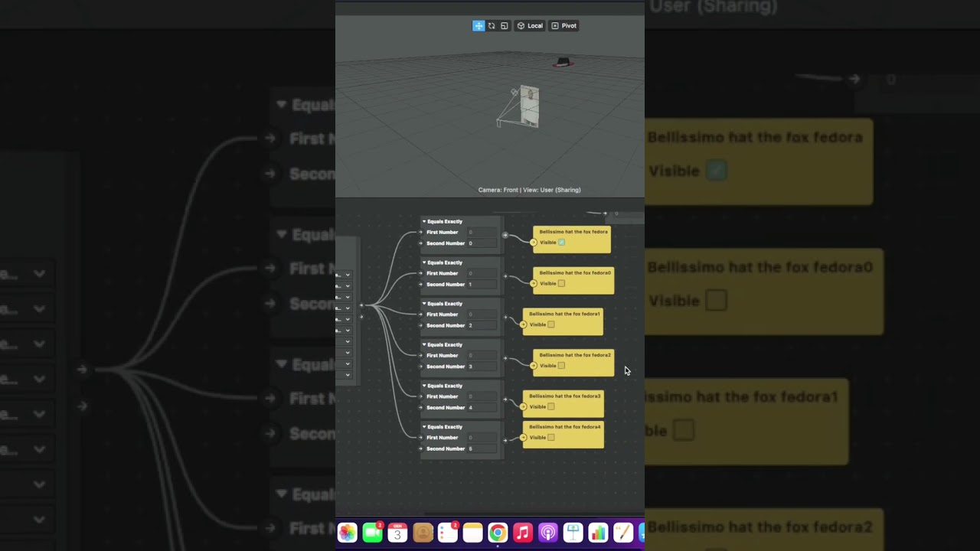Open Reminders from the Dock

(448, 533)
